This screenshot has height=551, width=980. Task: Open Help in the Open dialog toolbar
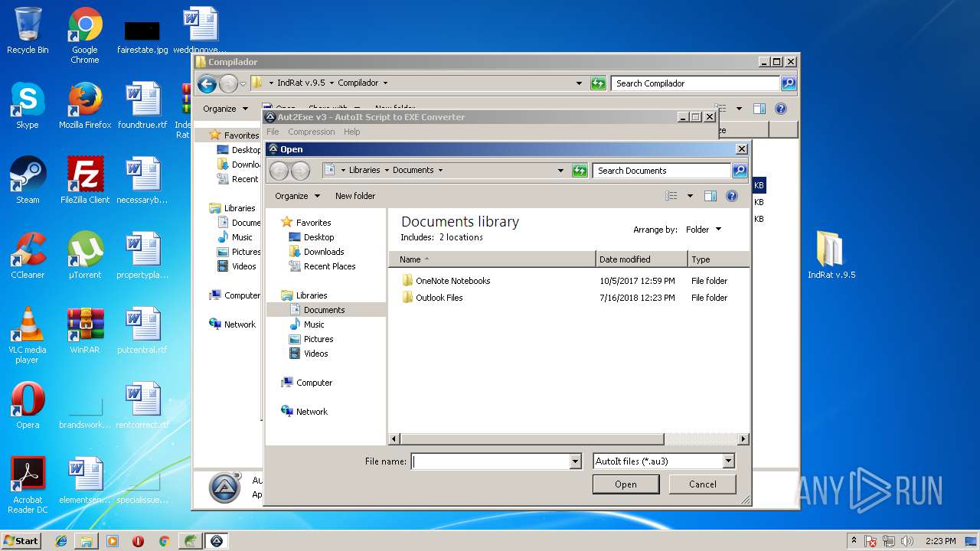coord(732,196)
